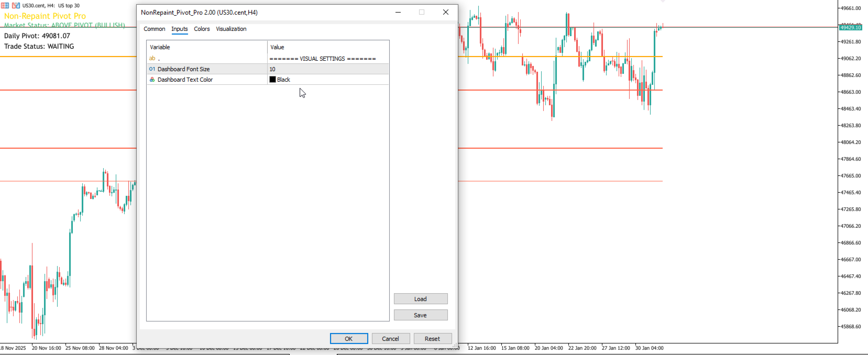Click the current price tag 49429.10
868x355 pixels.
click(851, 27)
